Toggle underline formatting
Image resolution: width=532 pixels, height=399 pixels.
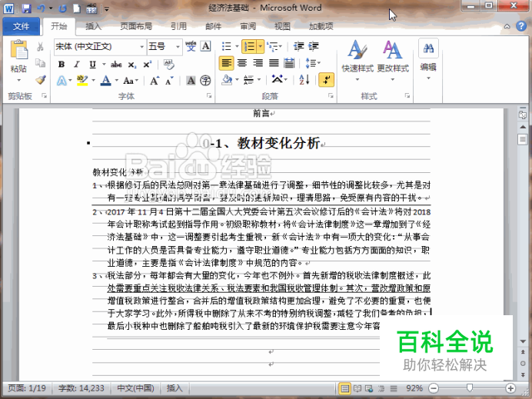[x=92, y=64]
